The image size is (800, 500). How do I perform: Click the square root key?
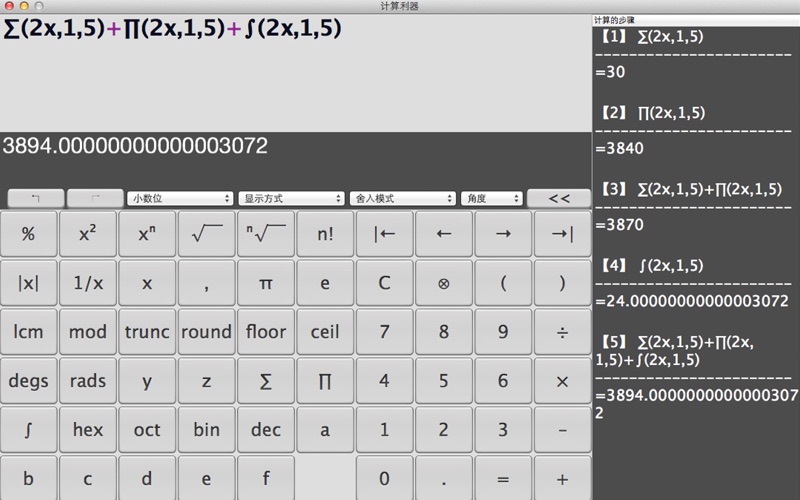point(206,234)
